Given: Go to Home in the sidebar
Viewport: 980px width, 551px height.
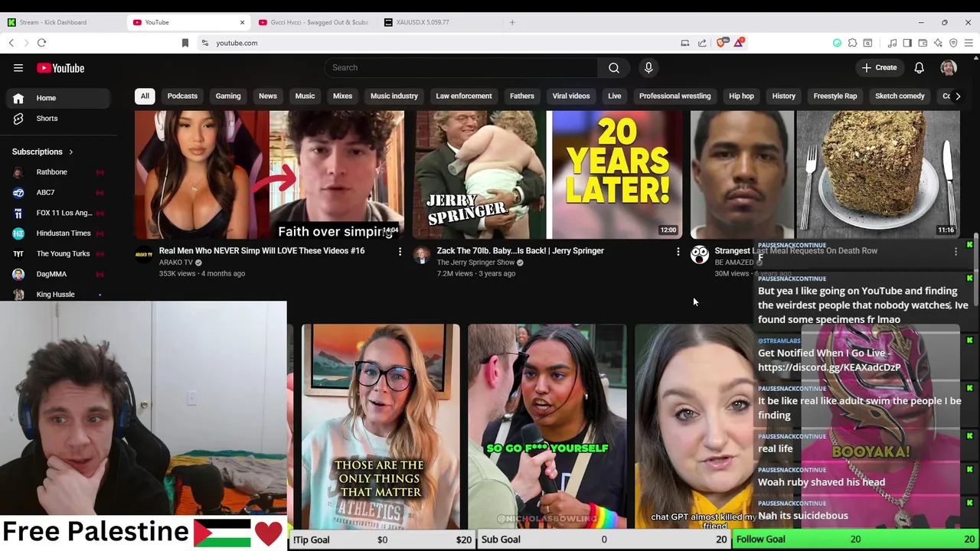Looking at the screenshot, I should pos(59,98).
